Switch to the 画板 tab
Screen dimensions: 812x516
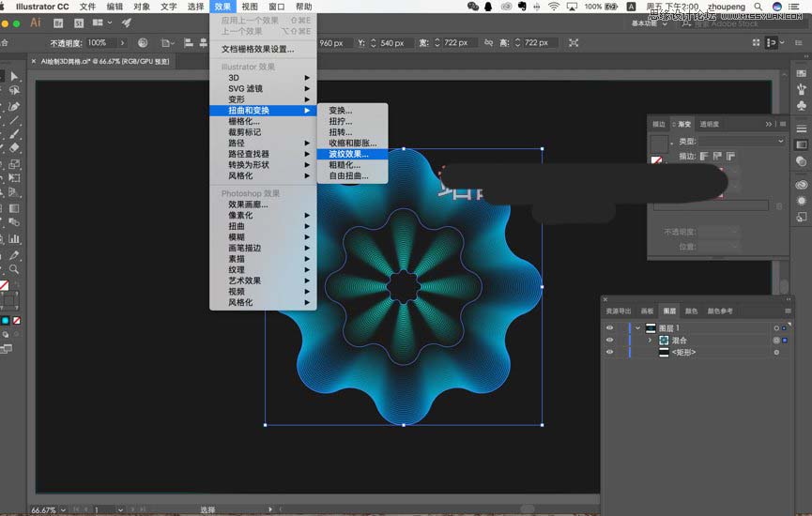pyautogui.click(x=648, y=311)
